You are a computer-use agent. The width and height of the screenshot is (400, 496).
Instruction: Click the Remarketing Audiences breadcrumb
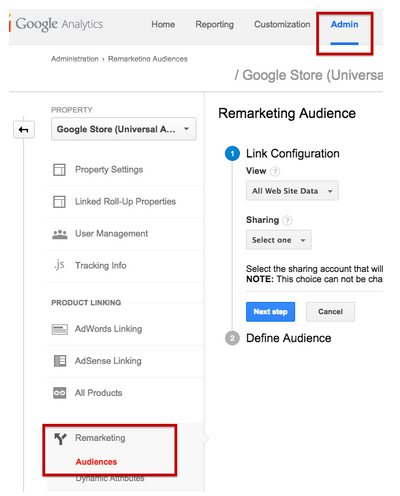click(148, 59)
